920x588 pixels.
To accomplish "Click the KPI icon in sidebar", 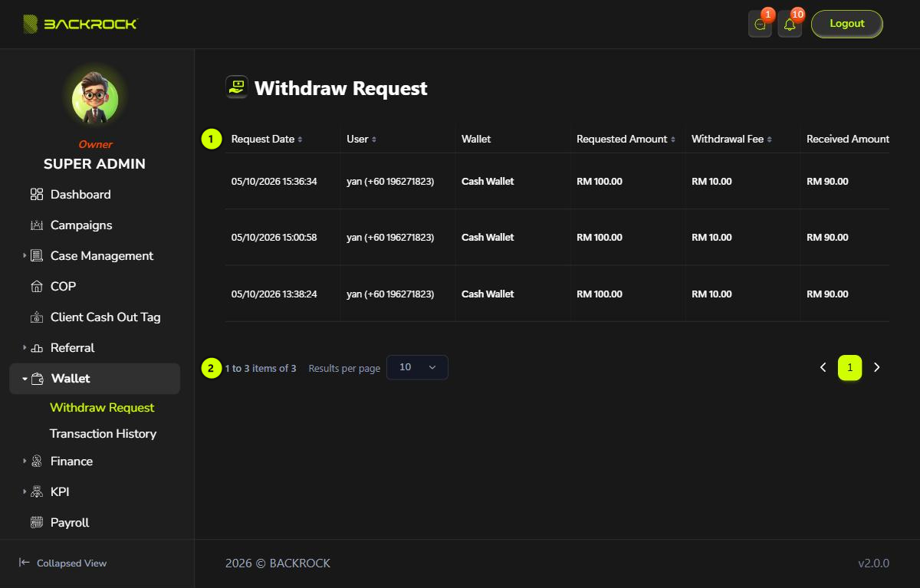I will click(37, 492).
